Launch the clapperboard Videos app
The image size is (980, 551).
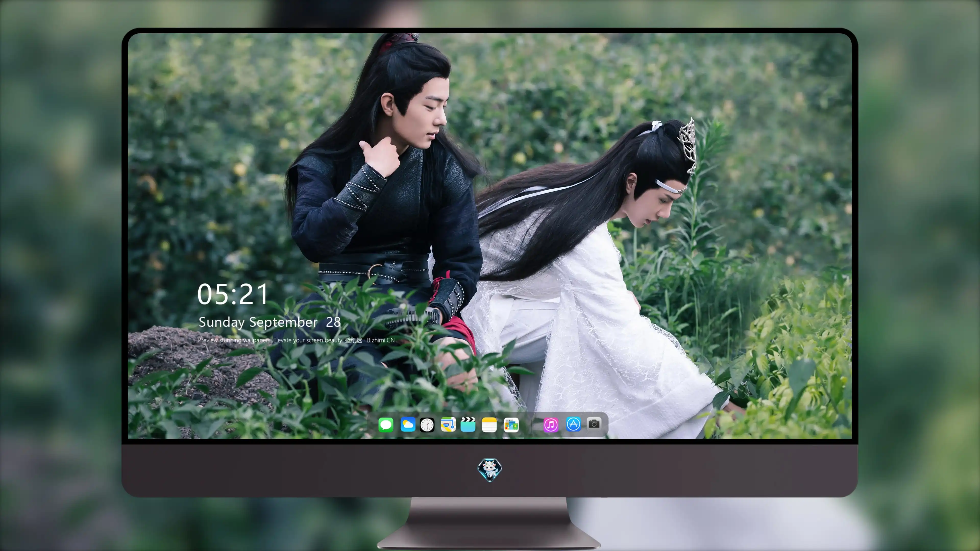coord(468,424)
